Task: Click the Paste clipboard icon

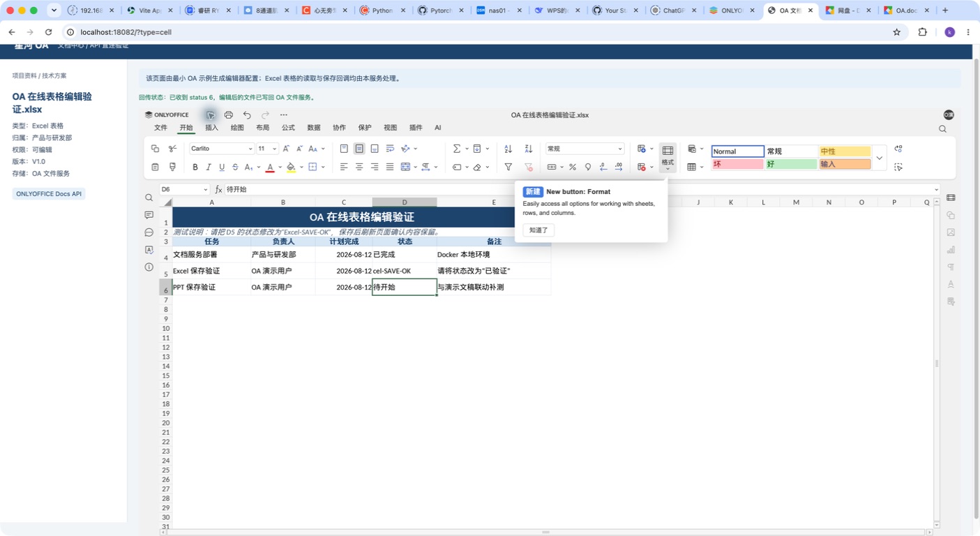Action: click(x=155, y=167)
